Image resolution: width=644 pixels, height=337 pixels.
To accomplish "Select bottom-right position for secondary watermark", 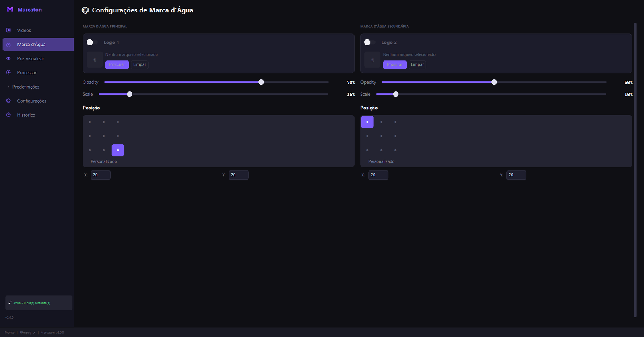I will 396,150.
